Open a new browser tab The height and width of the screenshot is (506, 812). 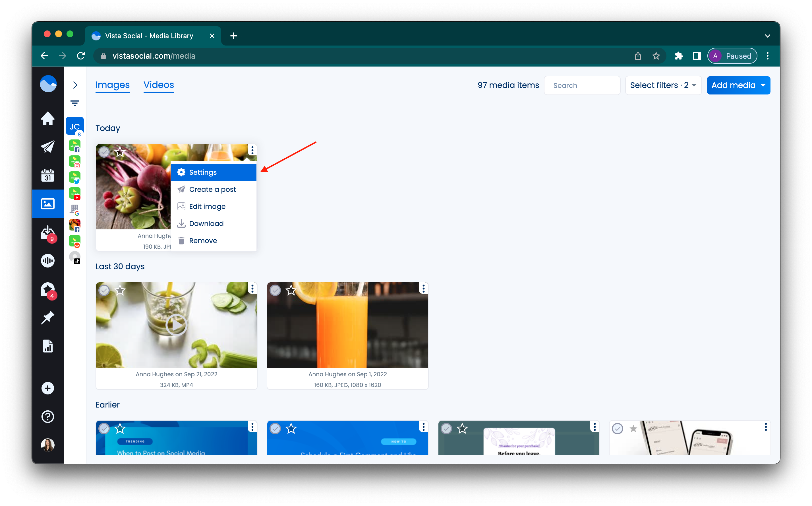234,36
